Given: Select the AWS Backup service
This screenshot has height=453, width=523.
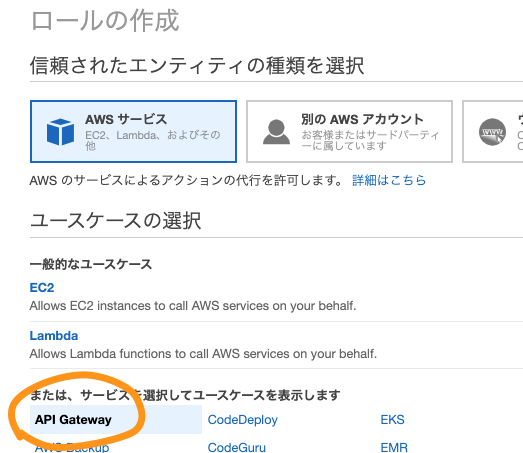Looking at the screenshot, I should pyautogui.click(x=72, y=448).
